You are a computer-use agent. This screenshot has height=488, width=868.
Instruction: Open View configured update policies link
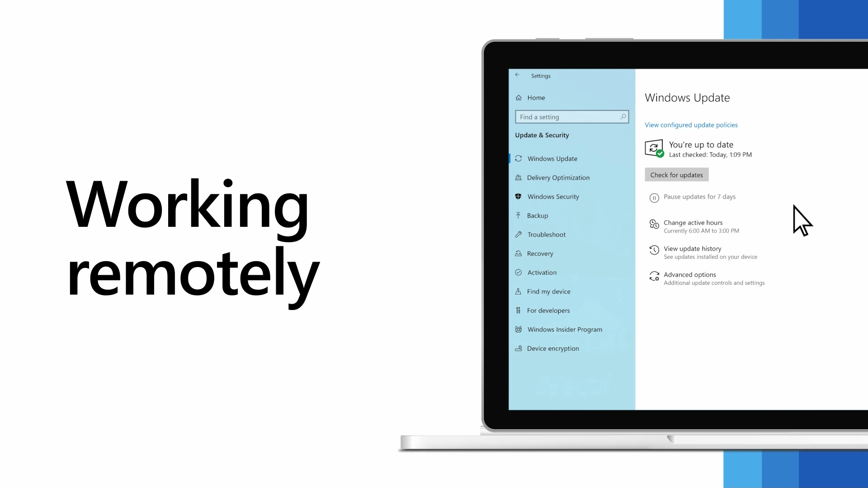click(x=691, y=125)
